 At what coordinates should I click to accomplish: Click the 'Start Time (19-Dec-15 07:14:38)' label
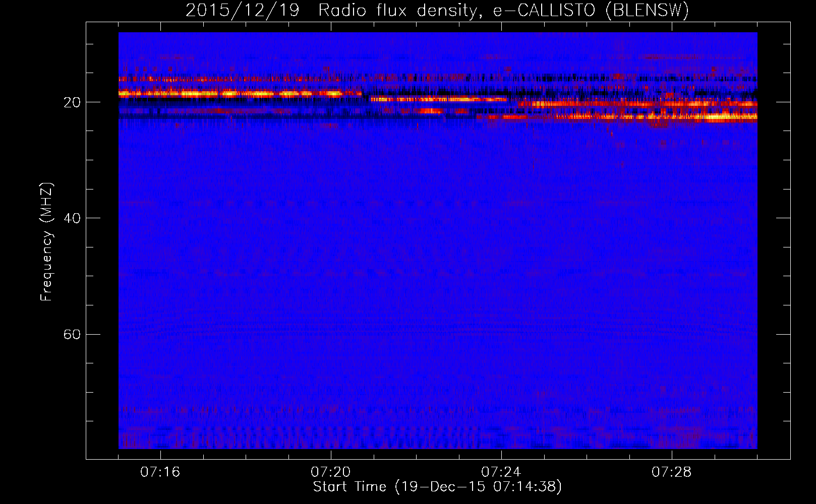point(437,487)
